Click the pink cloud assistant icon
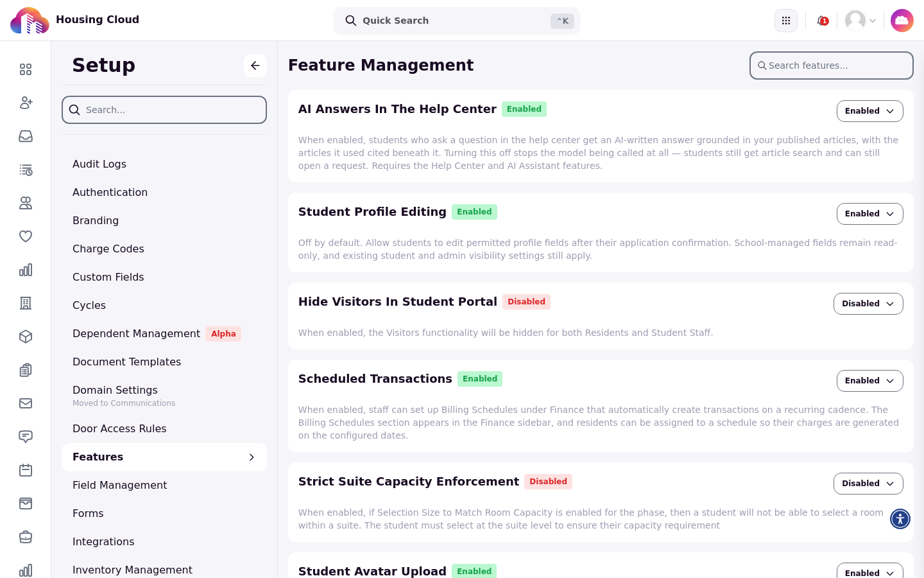 click(x=902, y=21)
